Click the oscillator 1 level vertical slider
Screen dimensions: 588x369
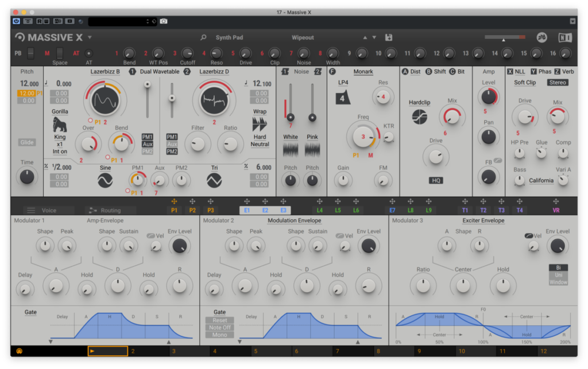(148, 100)
